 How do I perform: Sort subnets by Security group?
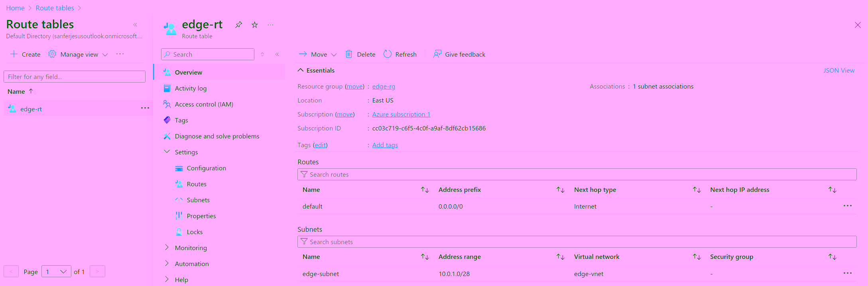click(833, 257)
